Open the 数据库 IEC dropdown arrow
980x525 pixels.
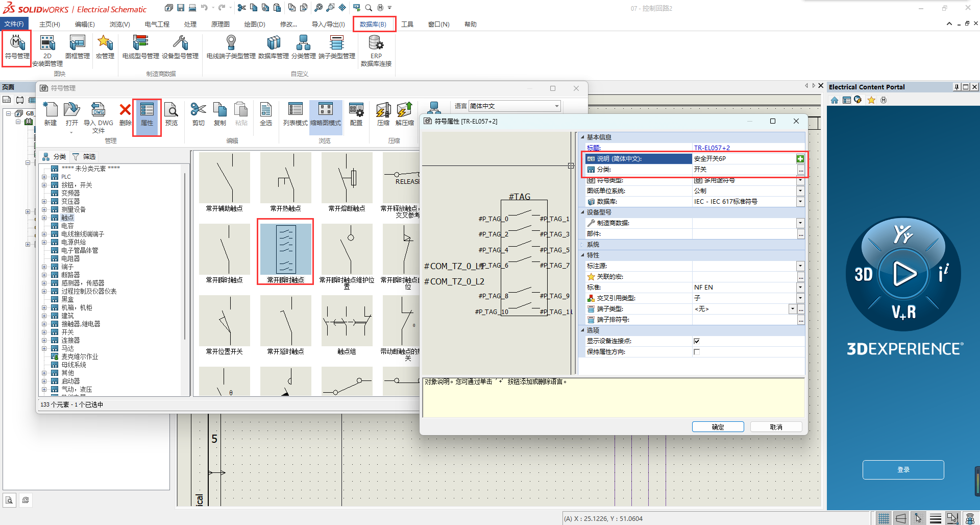coord(800,202)
